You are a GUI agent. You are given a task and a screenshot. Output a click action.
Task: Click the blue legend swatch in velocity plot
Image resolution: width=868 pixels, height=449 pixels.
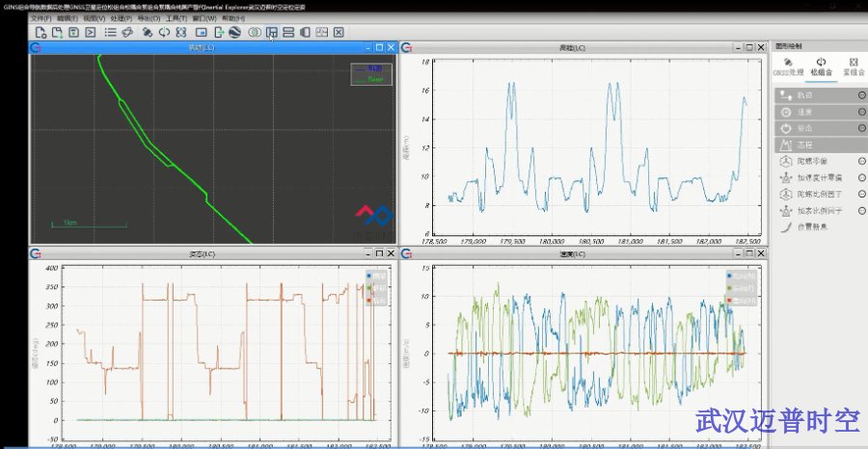[x=731, y=277]
